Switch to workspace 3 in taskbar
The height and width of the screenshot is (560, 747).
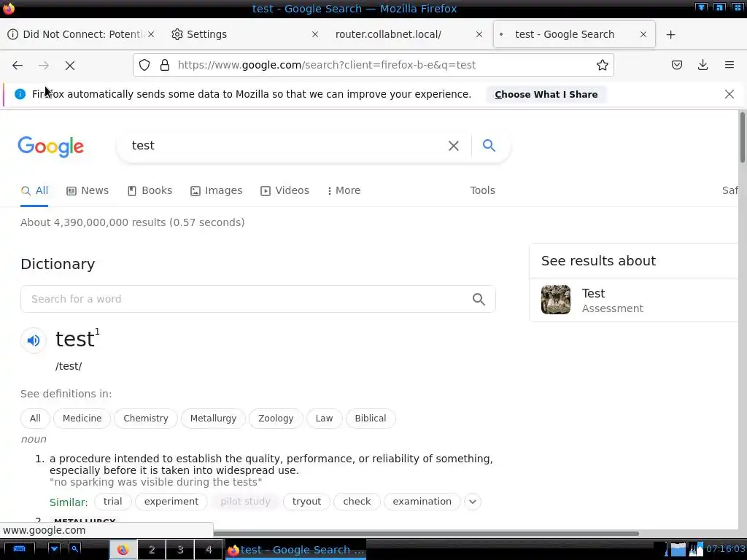(180, 550)
